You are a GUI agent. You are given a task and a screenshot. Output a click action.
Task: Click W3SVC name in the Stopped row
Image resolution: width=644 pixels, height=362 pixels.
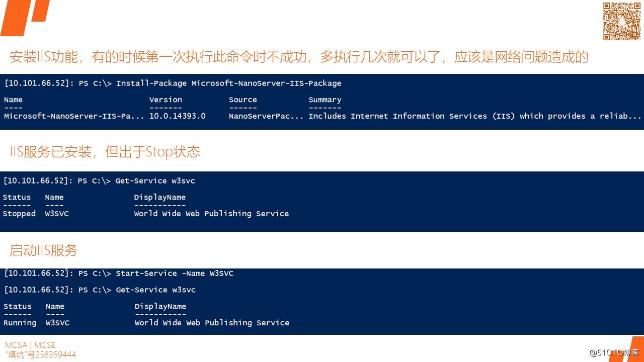point(57,214)
